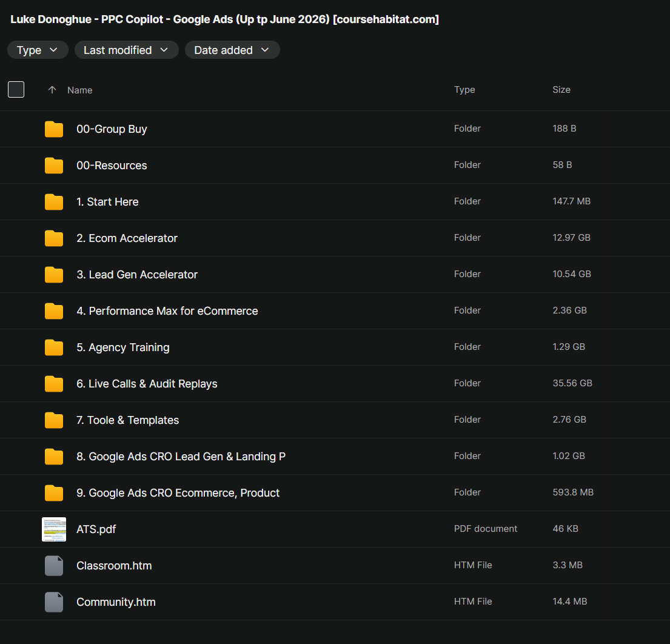Select the 2. Ecom Accelerator name
The height and width of the screenshot is (644, 670).
pos(127,238)
